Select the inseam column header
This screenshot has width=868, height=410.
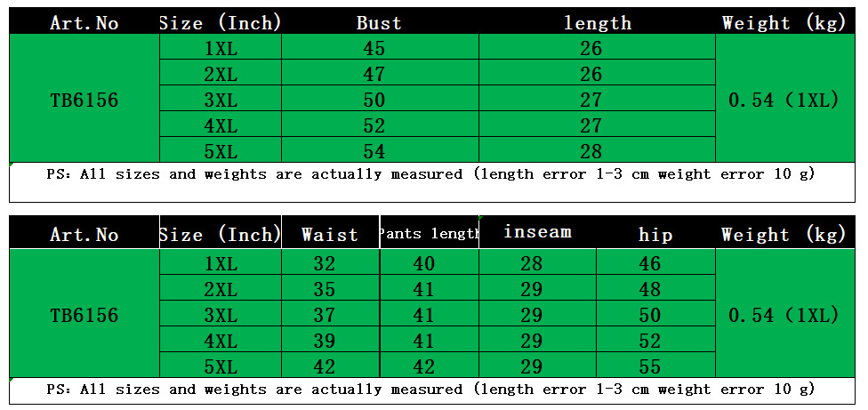pos(537,233)
